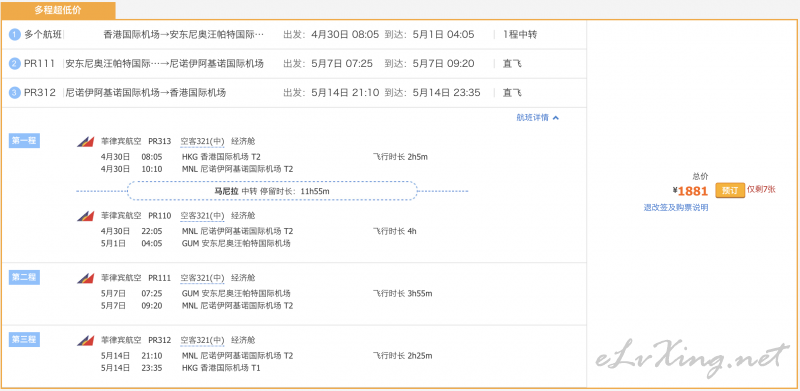This screenshot has height=391, width=800.
Task: Select the 第三程 segment label
Action: point(24,340)
